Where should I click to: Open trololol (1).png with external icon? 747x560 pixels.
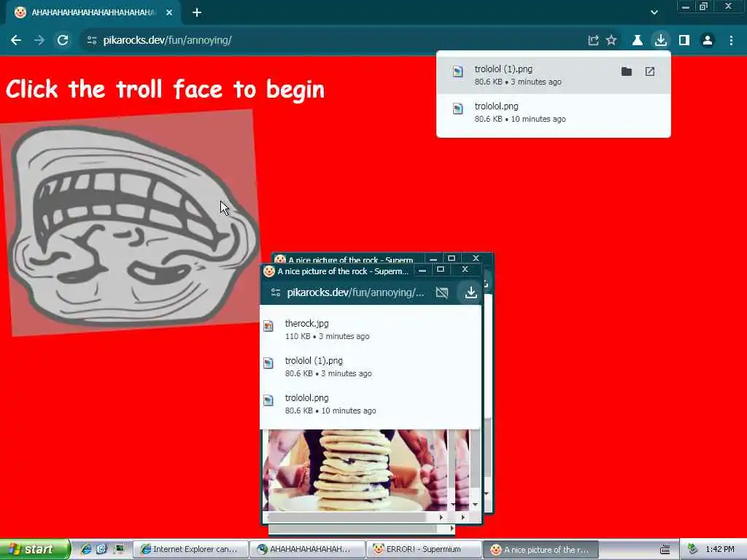pyautogui.click(x=650, y=71)
